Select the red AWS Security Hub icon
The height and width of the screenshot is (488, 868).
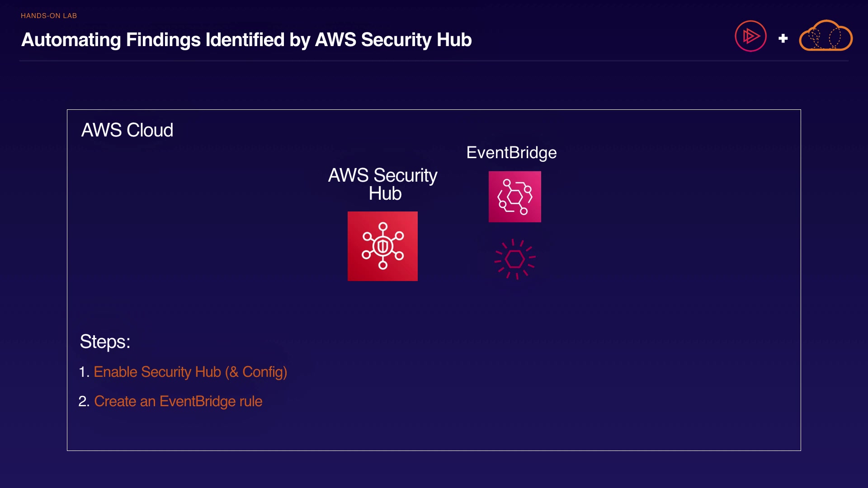coord(382,246)
